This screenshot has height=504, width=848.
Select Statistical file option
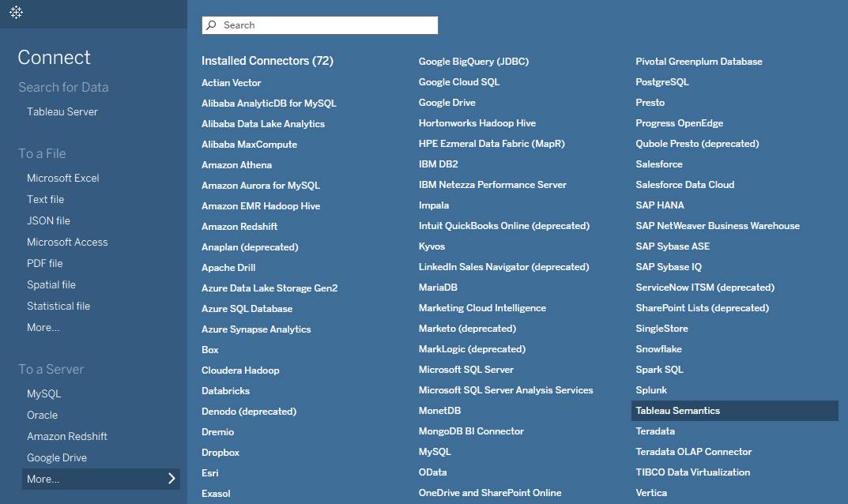[58, 306]
